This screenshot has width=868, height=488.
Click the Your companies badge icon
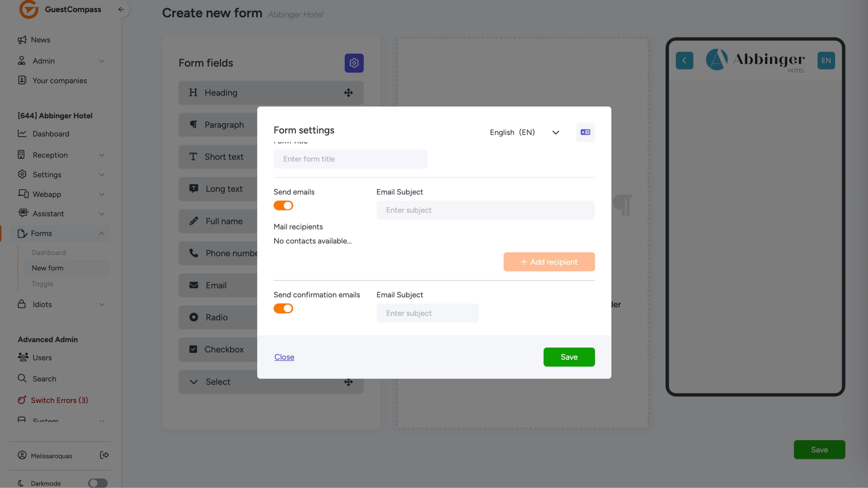[x=22, y=80]
